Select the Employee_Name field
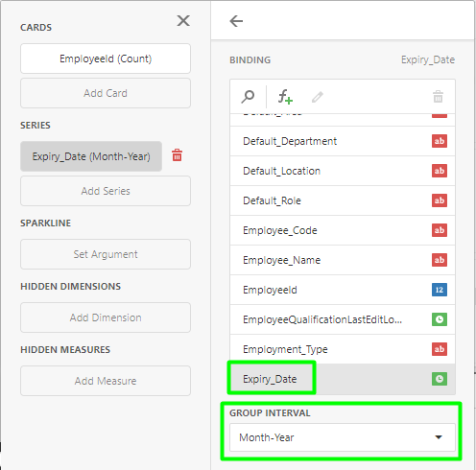The image size is (476, 470). tap(343, 260)
